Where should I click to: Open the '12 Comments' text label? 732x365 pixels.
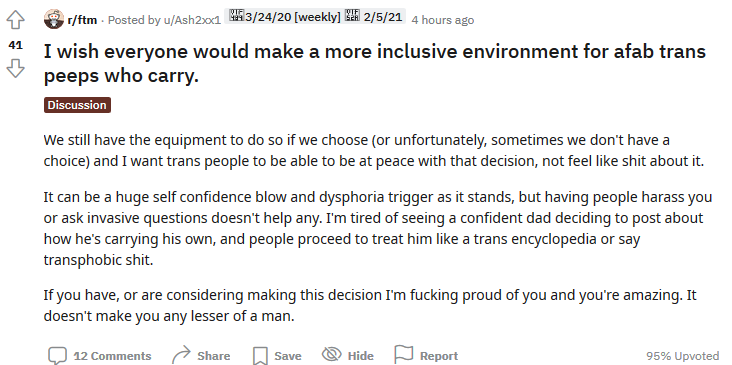click(113, 356)
